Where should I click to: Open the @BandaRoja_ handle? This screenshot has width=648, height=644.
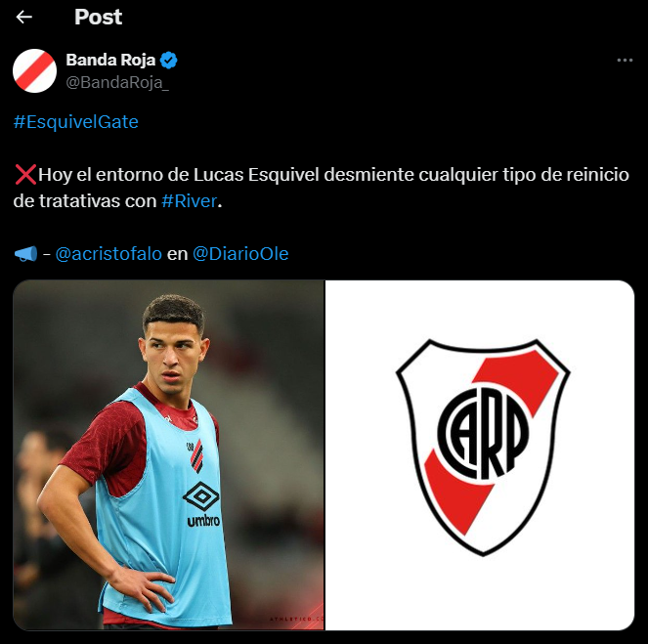click(x=117, y=83)
